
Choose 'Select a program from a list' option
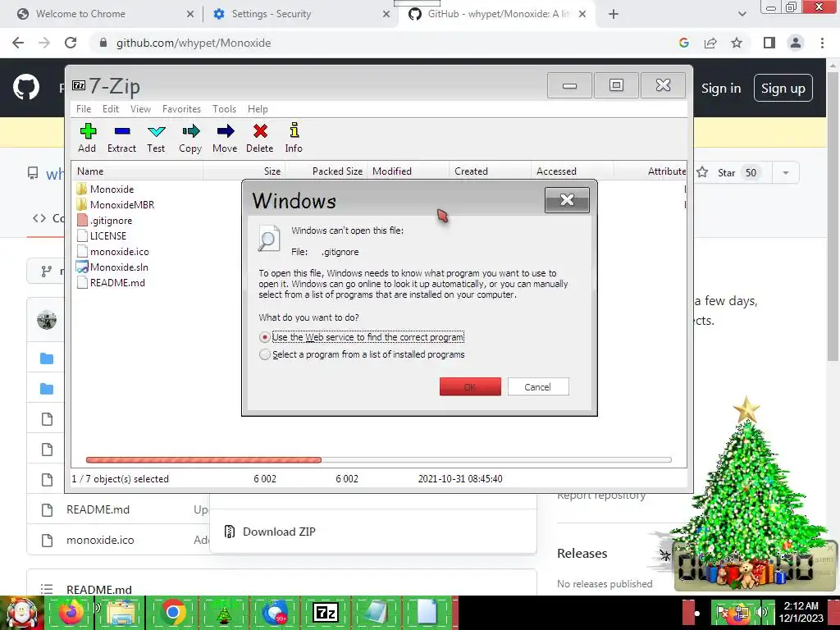[x=362, y=354]
